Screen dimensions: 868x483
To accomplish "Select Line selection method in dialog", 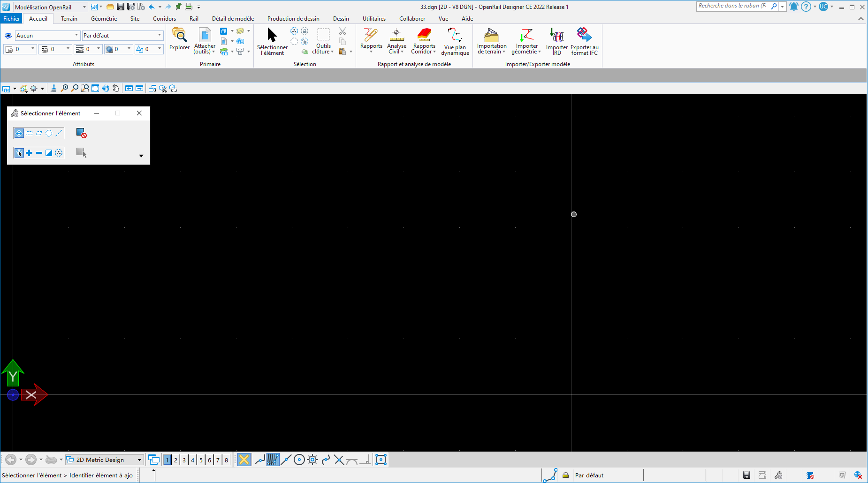I will point(59,133).
